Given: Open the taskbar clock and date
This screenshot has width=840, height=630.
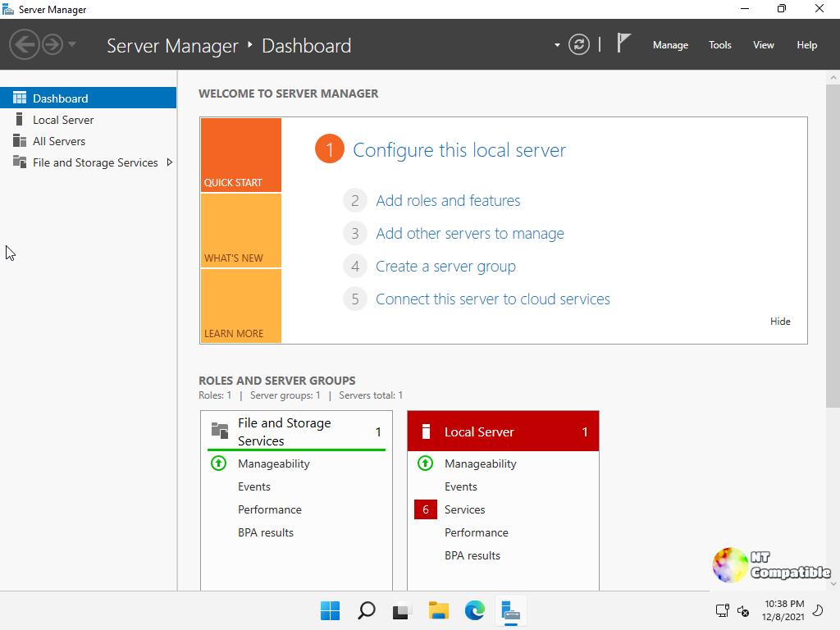Looking at the screenshot, I should [783, 610].
